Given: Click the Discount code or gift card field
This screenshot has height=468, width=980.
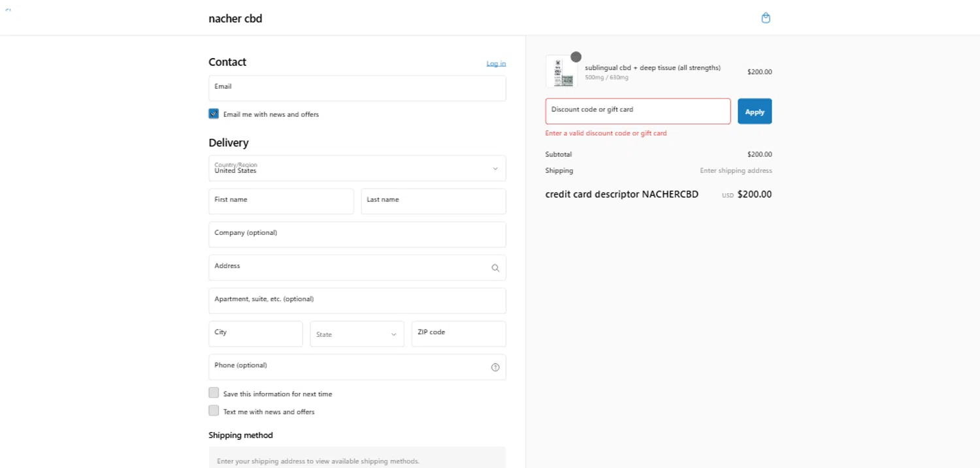Looking at the screenshot, I should (638, 112).
